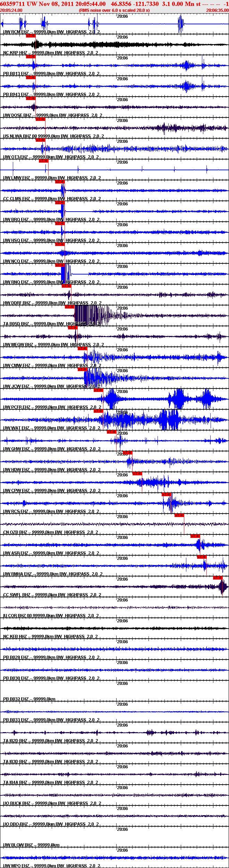Select the red pick marker on UW RMHA trace
Image resolution: width=229 pixels, height=868 pixels.
pos(202,557)
